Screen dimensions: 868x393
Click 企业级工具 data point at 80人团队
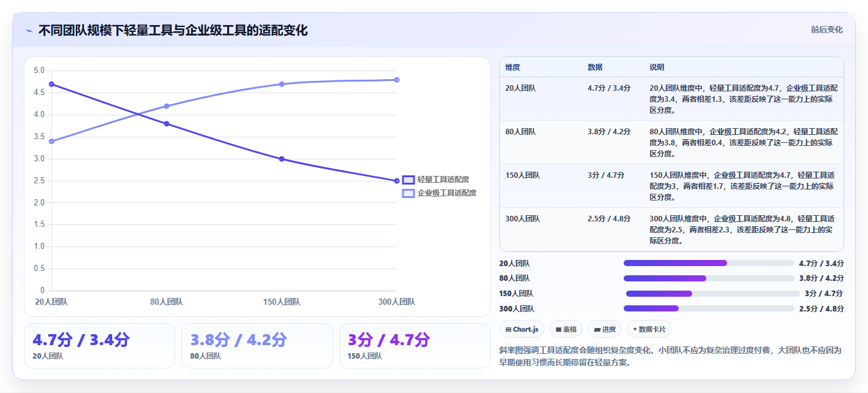167,106
